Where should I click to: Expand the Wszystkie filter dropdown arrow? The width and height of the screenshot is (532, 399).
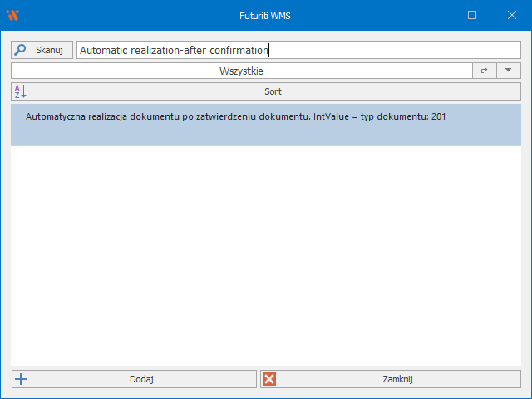508,71
